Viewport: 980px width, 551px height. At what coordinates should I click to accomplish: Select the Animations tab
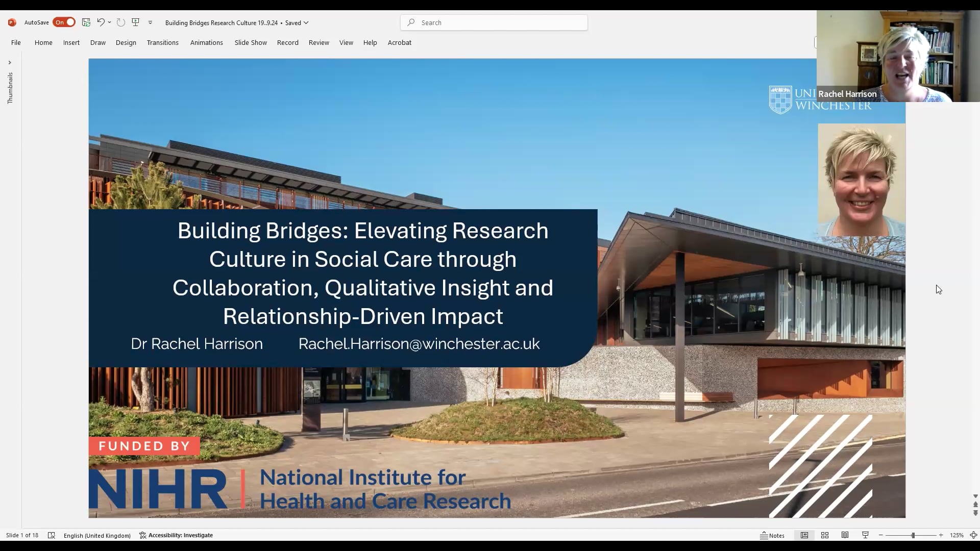pos(207,42)
